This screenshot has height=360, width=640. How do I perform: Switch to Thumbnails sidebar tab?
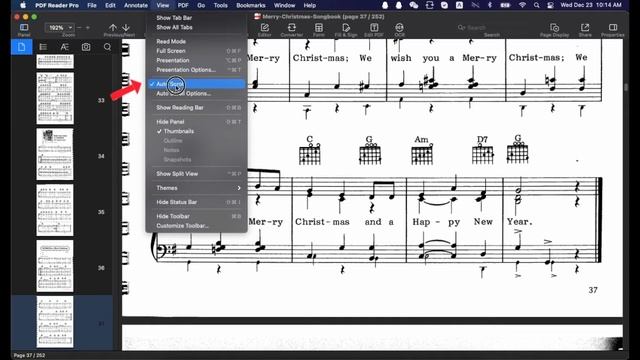tap(22, 47)
